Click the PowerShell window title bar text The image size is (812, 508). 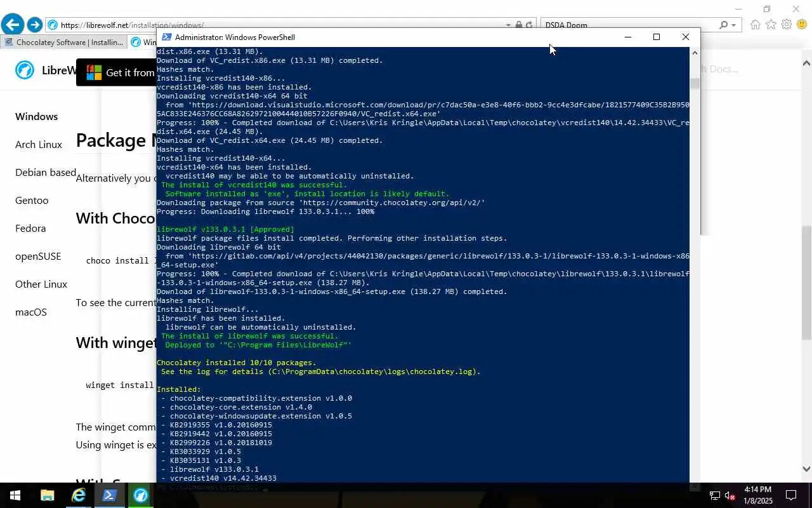pos(235,37)
